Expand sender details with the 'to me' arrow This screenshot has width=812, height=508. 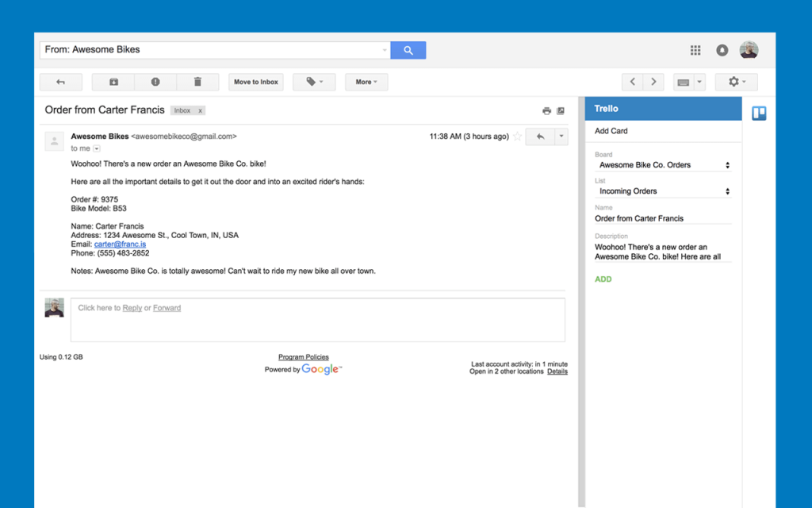(x=96, y=148)
